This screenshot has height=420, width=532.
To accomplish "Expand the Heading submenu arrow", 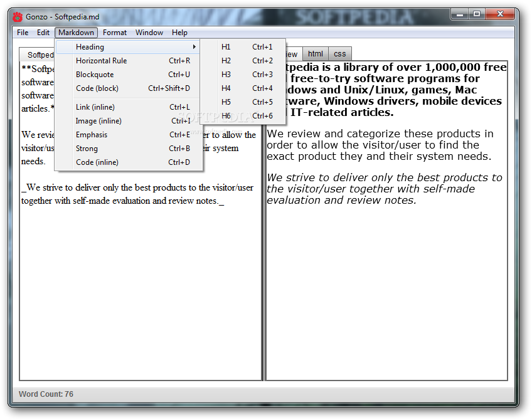I will (x=194, y=47).
